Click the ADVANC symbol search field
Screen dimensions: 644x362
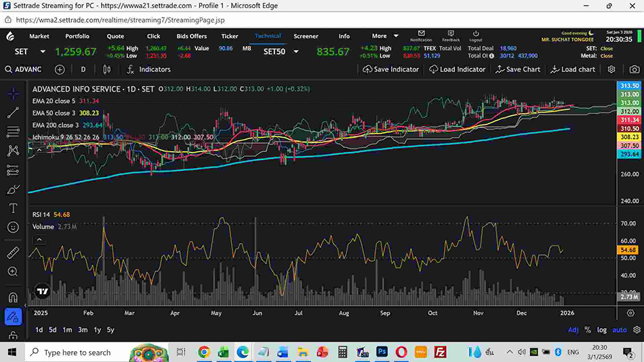point(28,69)
